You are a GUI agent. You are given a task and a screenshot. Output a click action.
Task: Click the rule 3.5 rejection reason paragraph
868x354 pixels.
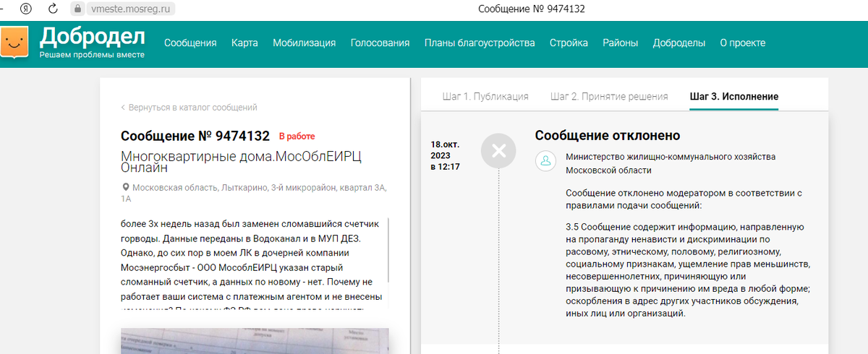click(x=688, y=271)
